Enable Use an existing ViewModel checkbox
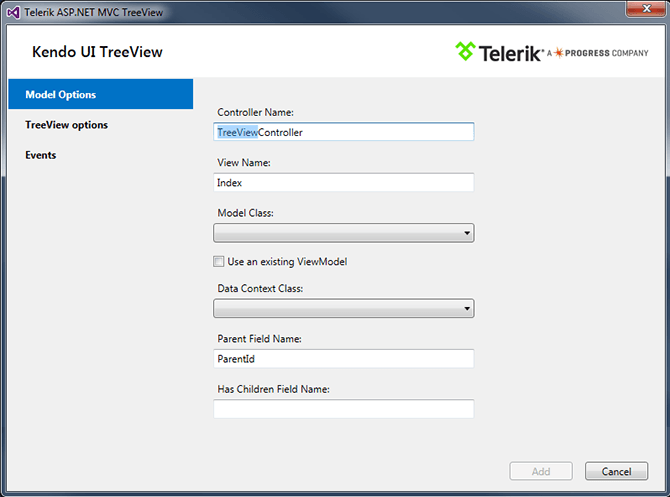 218,261
